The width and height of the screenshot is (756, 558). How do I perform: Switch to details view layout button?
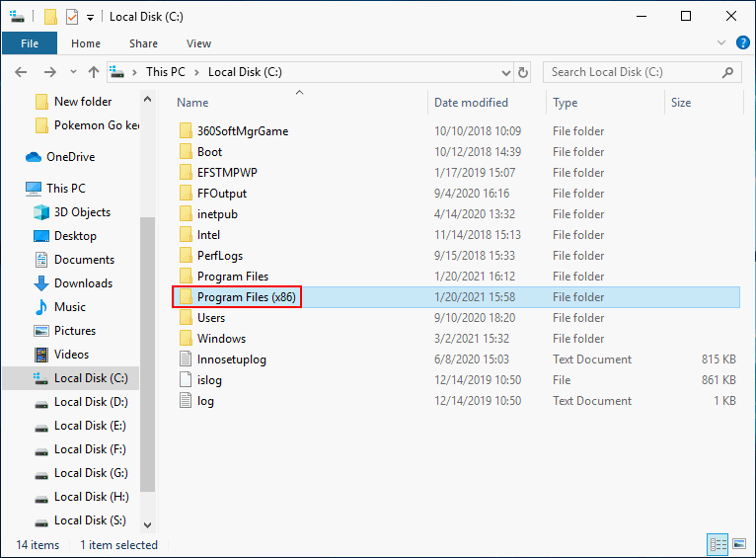coord(718,544)
